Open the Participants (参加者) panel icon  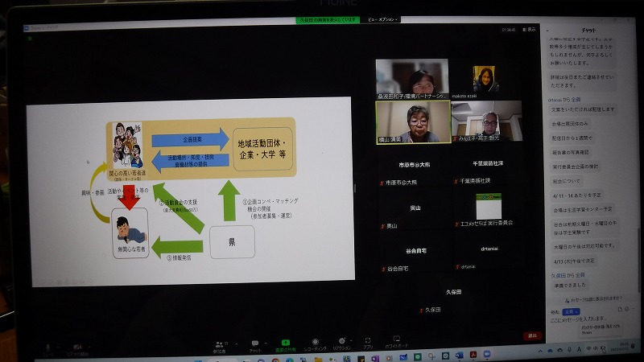219,345
